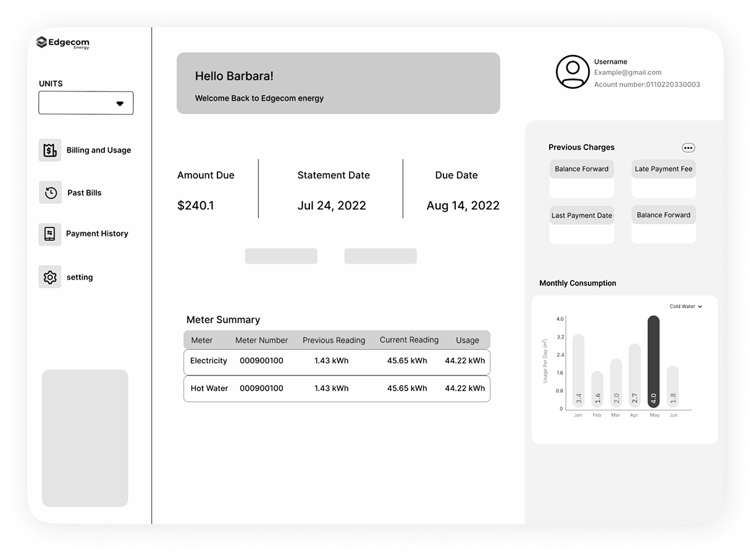Select the Electricity meter row
The image size is (756, 556).
[x=337, y=361]
